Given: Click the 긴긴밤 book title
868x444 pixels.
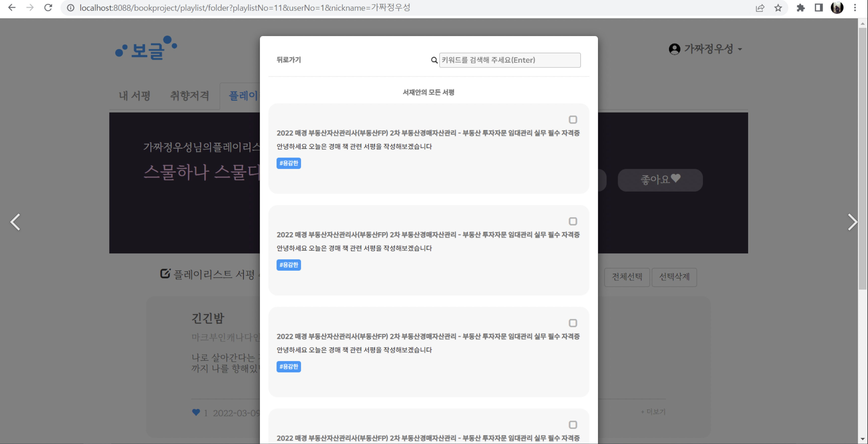Looking at the screenshot, I should click(x=208, y=318).
